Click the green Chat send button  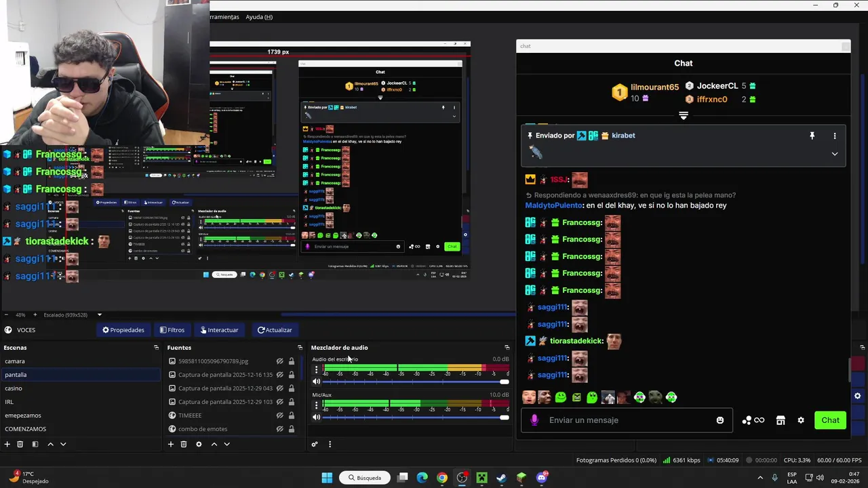831,420
